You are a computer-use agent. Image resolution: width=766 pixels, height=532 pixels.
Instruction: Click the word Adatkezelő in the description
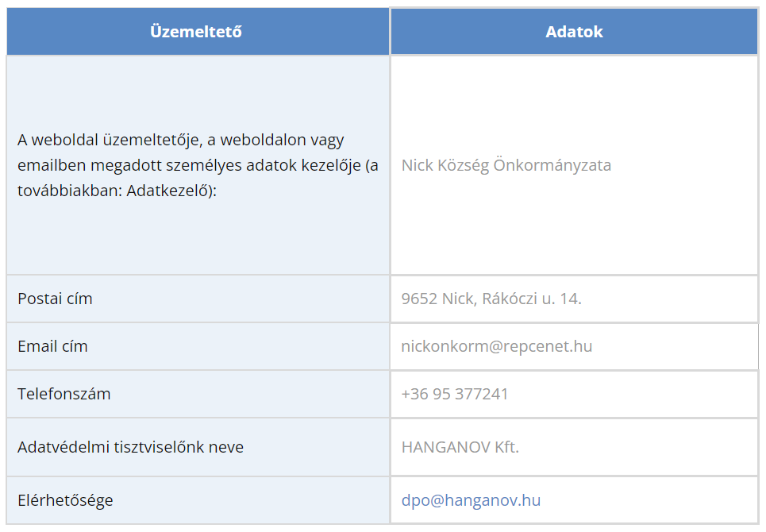coord(167,191)
